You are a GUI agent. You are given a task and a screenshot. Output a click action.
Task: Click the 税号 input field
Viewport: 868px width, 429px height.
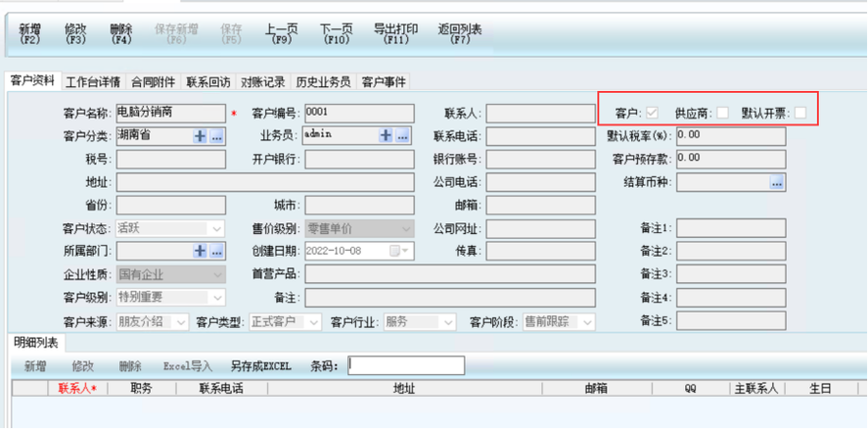pos(171,159)
